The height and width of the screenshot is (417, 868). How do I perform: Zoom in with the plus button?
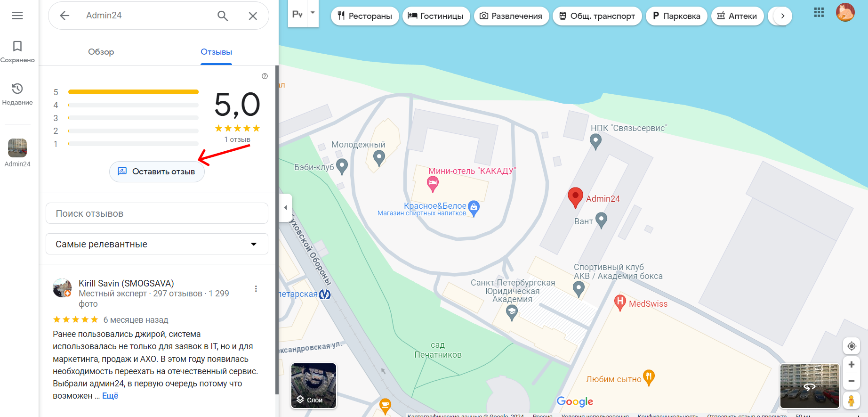click(851, 365)
